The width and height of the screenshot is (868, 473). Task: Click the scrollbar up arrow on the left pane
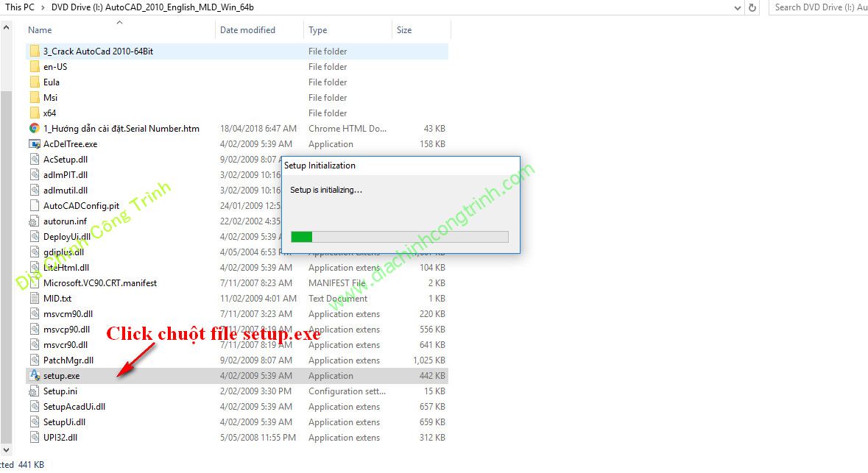pyautogui.click(x=6, y=27)
